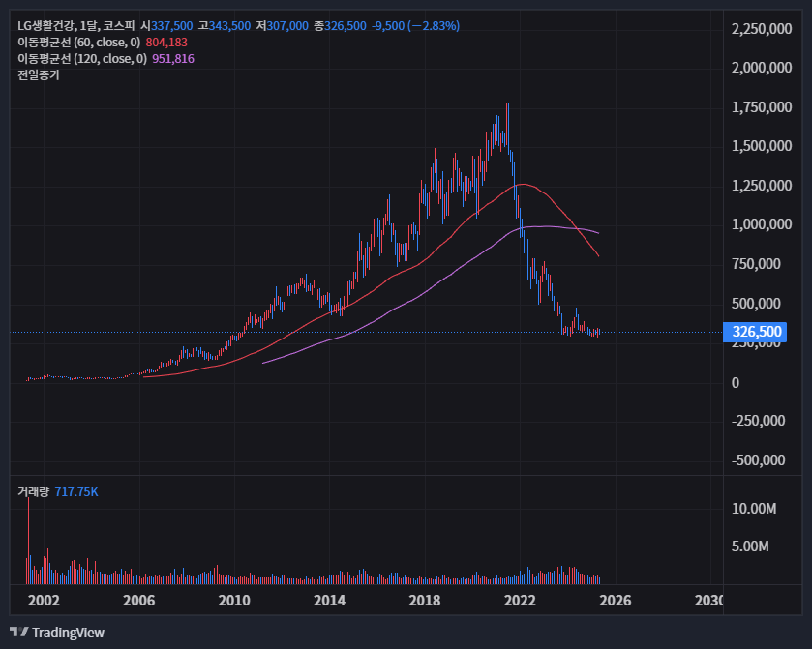Click the 2022 label on the time axis
The height and width of the screenshot is (649, 812).
(x=520, y=601)
